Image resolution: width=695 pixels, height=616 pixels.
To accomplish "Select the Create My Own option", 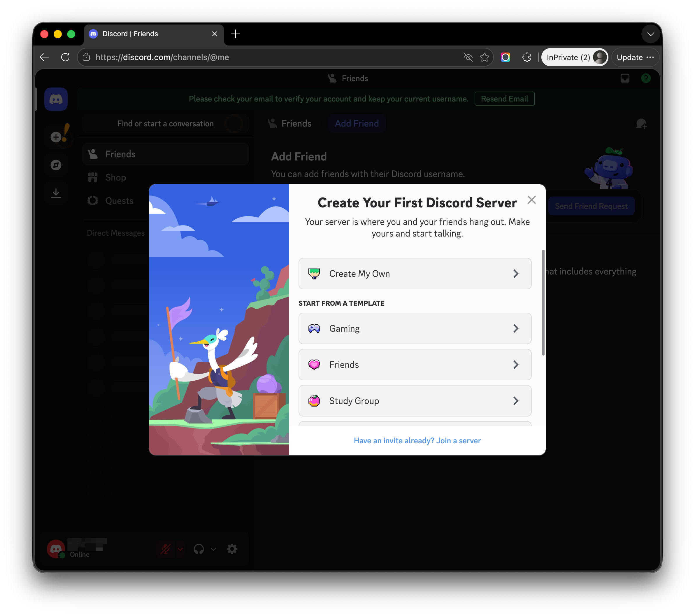I will click(x=415, y=274).
